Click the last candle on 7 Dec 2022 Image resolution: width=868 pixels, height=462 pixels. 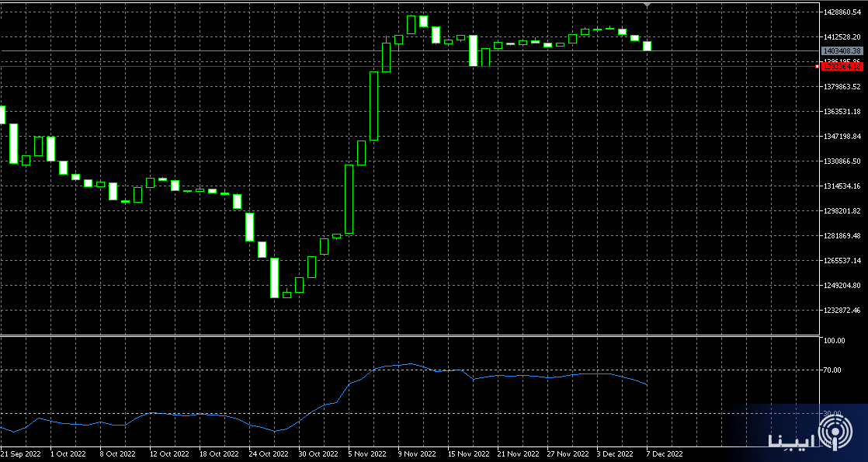647,46
